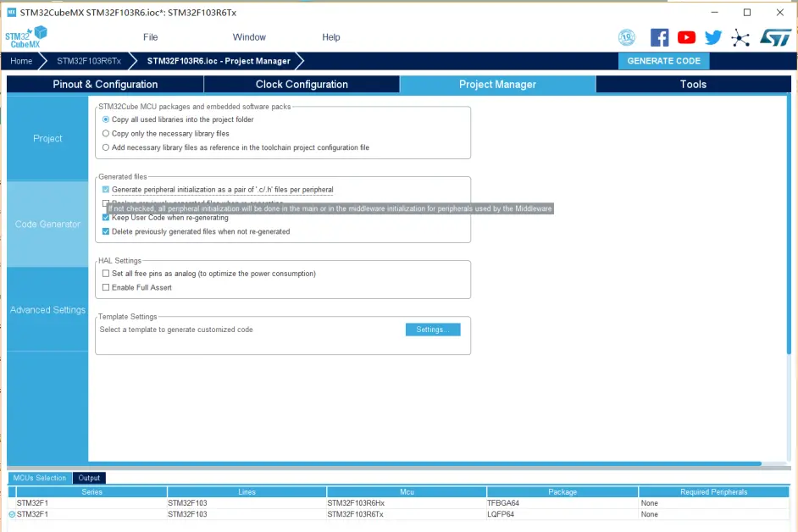Switch to MCUs Selection bottom tab

[x=40, y=478]
